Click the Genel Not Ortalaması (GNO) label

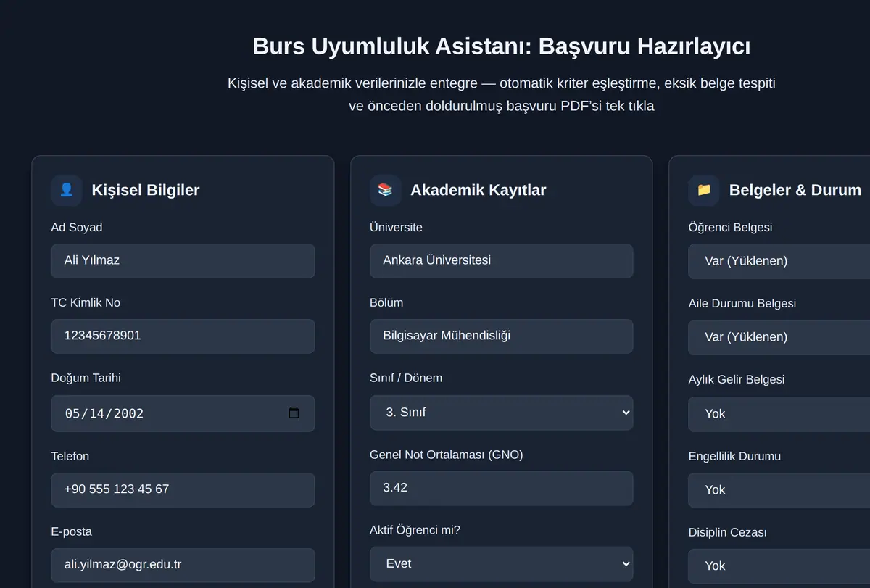point(447,455)
